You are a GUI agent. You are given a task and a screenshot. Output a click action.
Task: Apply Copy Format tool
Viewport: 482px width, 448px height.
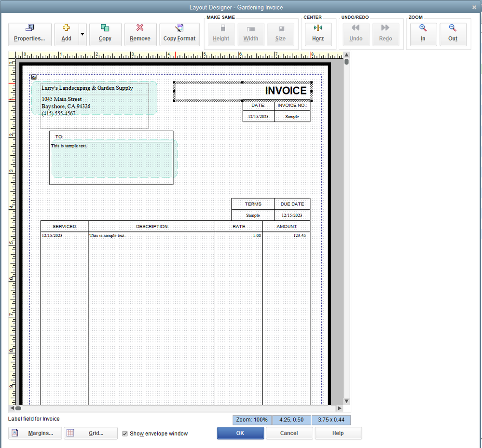tap(179, 34)
